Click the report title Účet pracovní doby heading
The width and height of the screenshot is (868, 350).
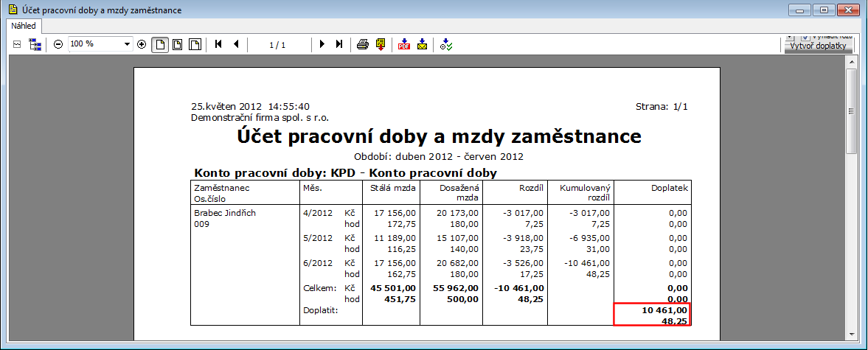tap(440, 136)
